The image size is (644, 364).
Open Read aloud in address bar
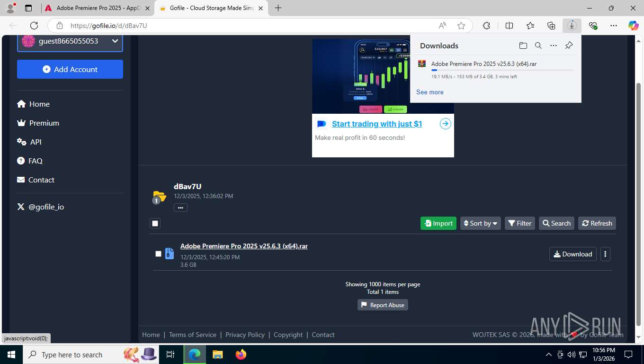[442, 26]
